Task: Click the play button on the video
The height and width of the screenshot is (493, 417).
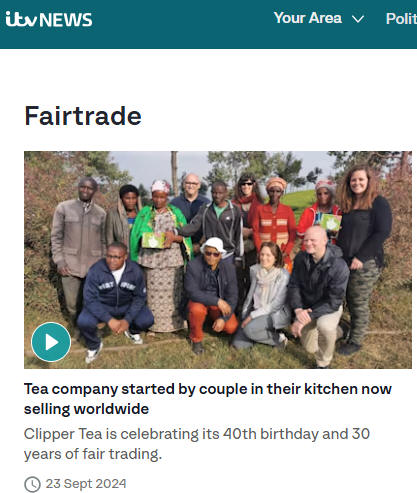Action: click(x=51, y=342)
